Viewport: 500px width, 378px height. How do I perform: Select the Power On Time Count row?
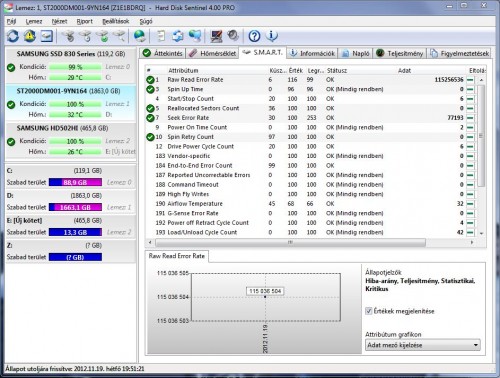pyautogui.click(x=310, y=127)
